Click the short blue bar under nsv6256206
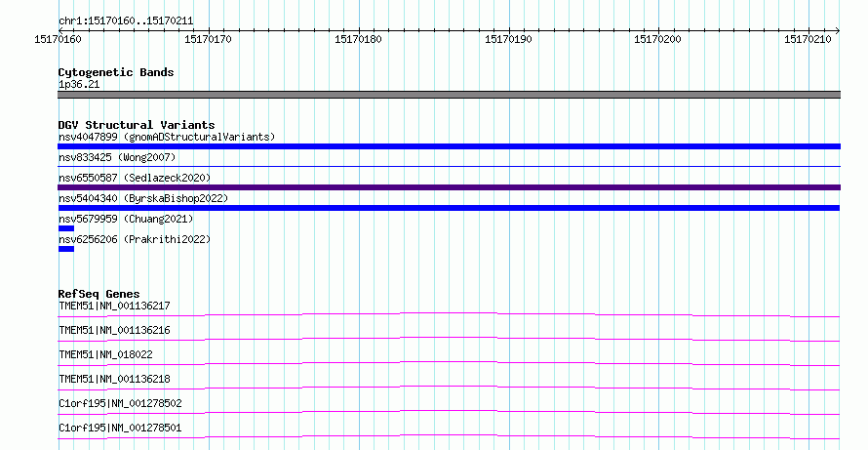Image resolution: width=868 pixels, height=450 pixels. click(66, 249)
